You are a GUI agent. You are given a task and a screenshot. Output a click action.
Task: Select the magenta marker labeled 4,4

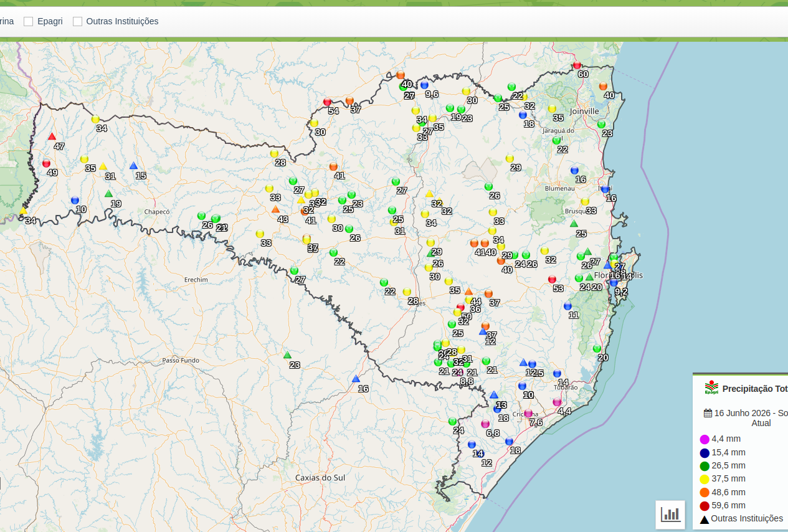pos(557,402)
